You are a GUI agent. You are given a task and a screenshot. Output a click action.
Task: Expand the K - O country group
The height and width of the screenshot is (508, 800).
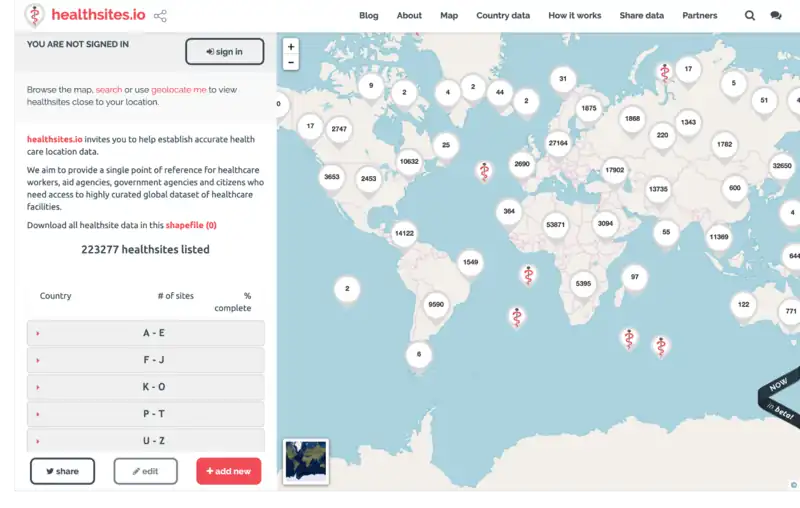pyautogui.click(x=146, y=387)
